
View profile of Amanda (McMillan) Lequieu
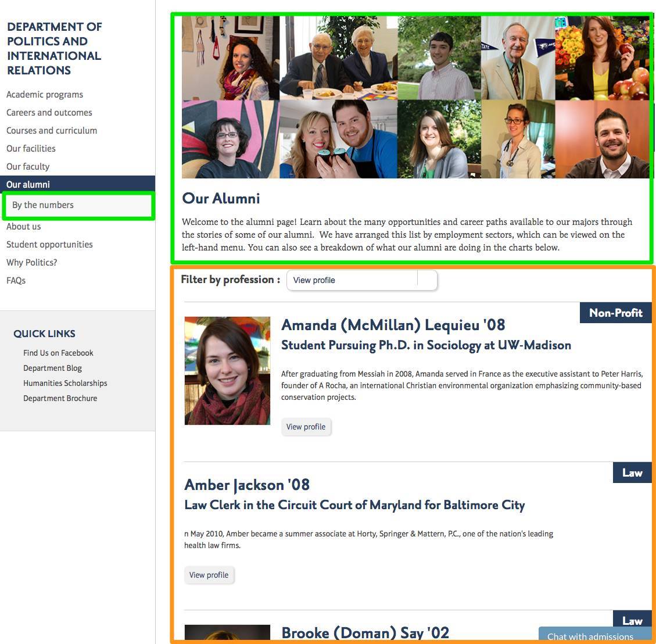click(x=306, y=427)
